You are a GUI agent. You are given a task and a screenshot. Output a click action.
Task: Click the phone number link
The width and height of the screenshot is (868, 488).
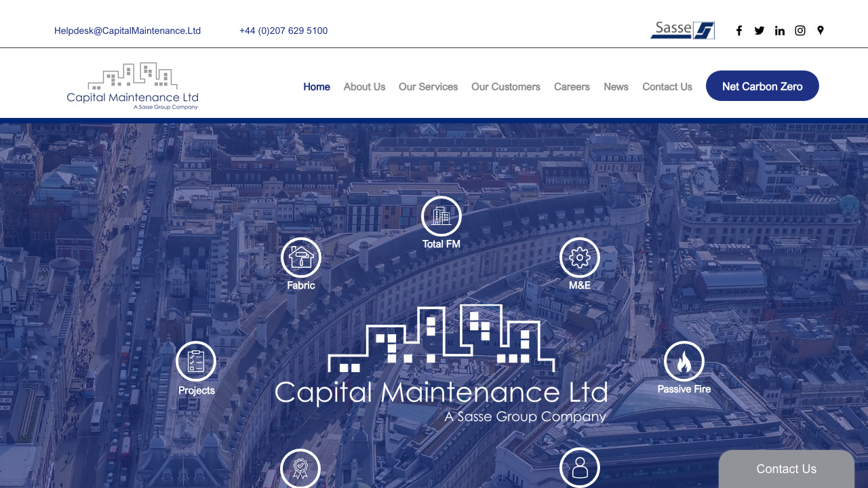283,30
